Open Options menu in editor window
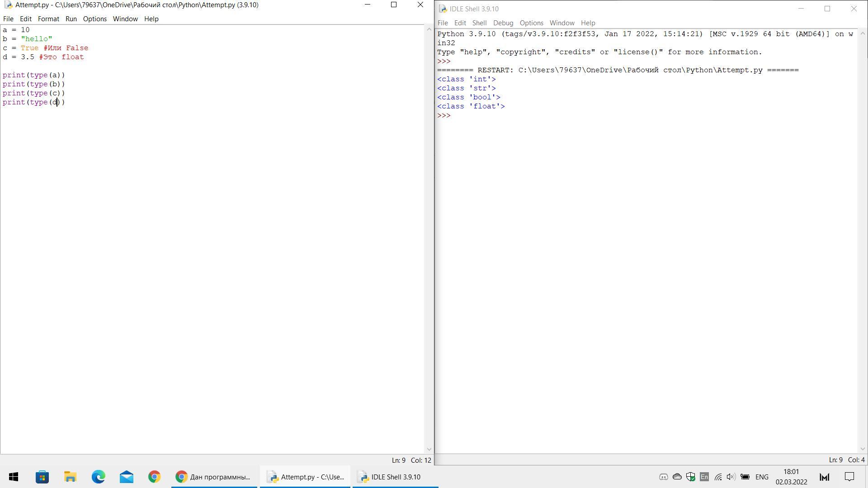This screenshot has height=488, width=868. point(94,19)
